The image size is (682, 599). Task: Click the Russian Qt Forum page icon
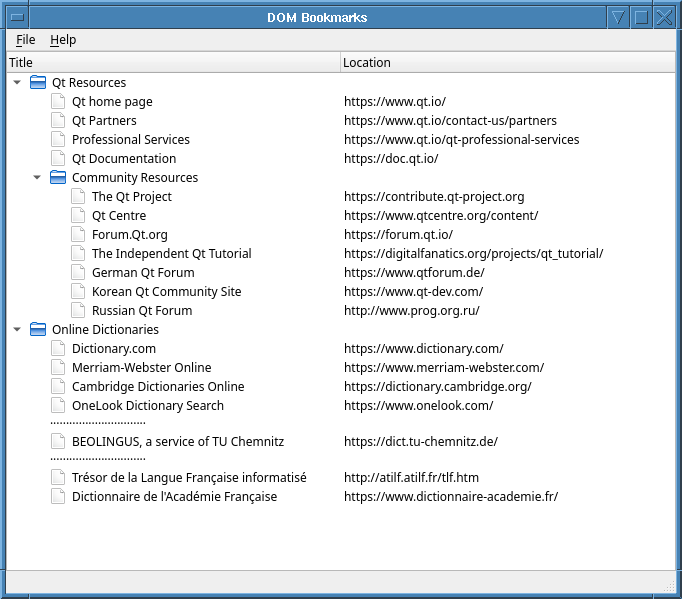pyautogui.click(x=78, y=311)
